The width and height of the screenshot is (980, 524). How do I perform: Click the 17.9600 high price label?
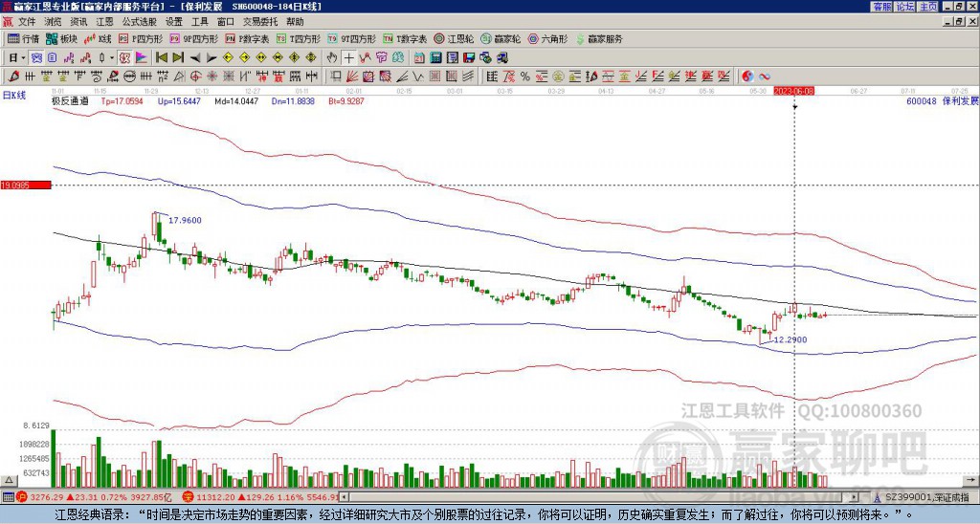pos(185,221)
